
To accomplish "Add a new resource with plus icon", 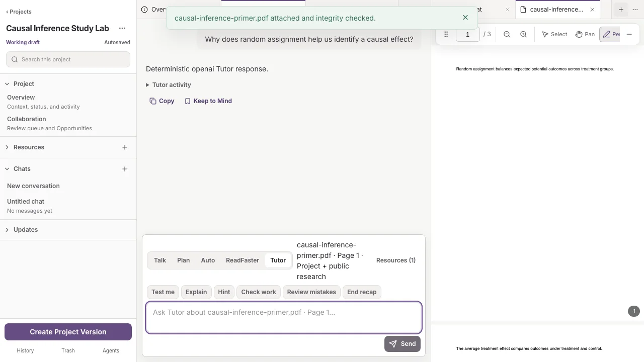I will [x=125, y=147].
